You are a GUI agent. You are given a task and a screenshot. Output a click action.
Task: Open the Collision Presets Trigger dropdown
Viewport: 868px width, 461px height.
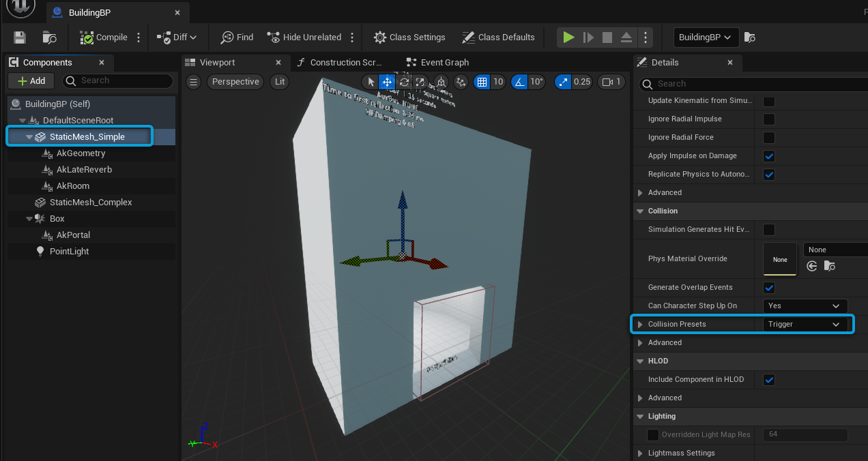click(x=805, y=325)
